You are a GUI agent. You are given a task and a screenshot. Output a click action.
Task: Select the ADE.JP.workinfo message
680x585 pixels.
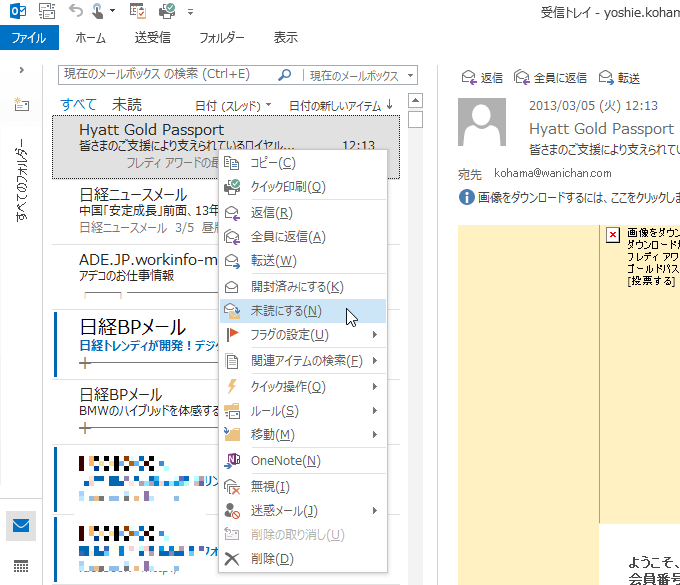pyautogui.click(x=135, y=276)
